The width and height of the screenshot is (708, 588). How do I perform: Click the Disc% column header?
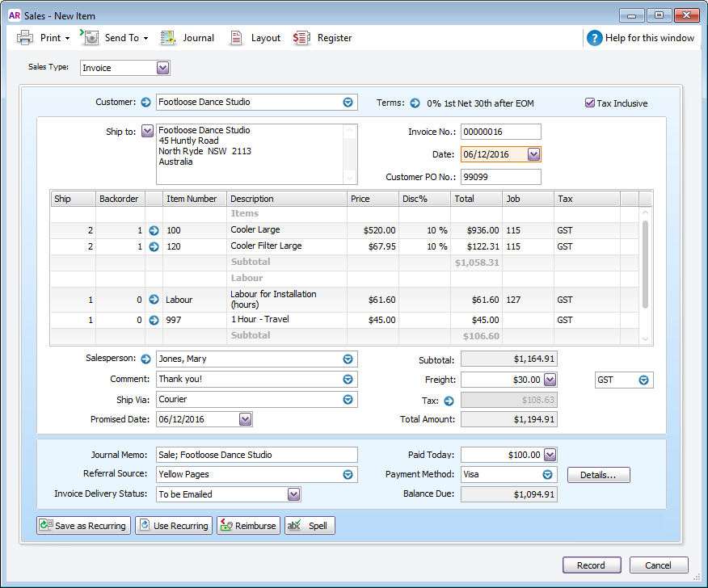(x=424, y=199)
